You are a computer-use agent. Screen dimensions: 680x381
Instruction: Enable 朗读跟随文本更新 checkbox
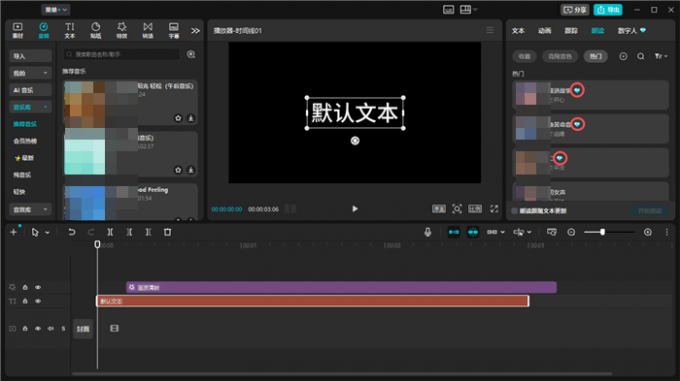pyautogui.click(x=514, y=211)
